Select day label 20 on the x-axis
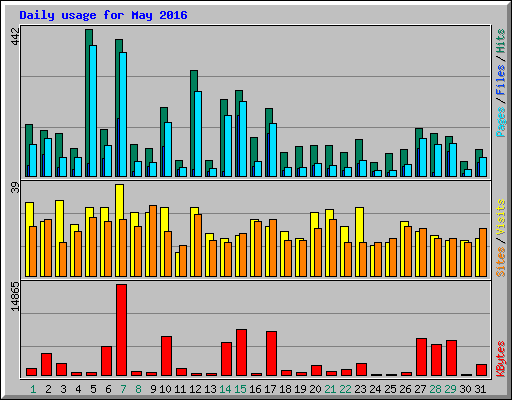Screen dimensions: 512x400 click(x=315, y=389)
